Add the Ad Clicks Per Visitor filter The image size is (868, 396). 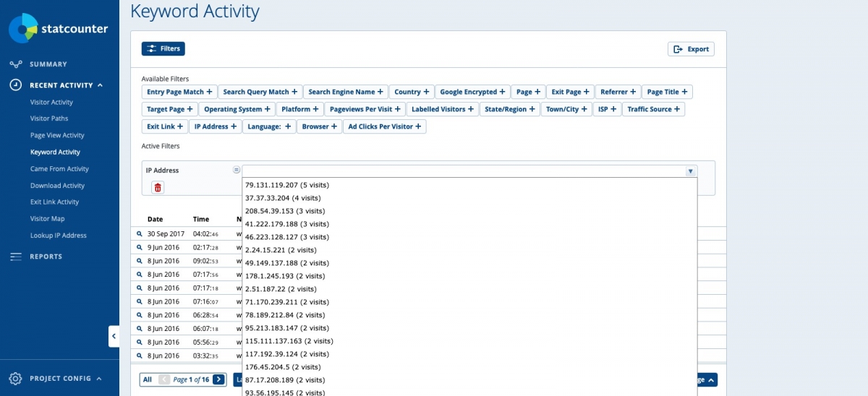385,126
